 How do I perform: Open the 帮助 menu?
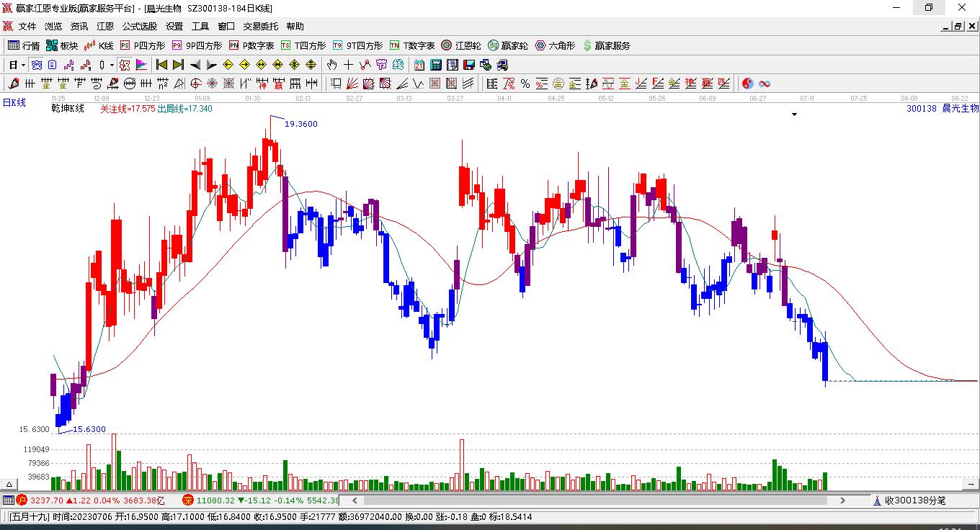tap(295, 27)
